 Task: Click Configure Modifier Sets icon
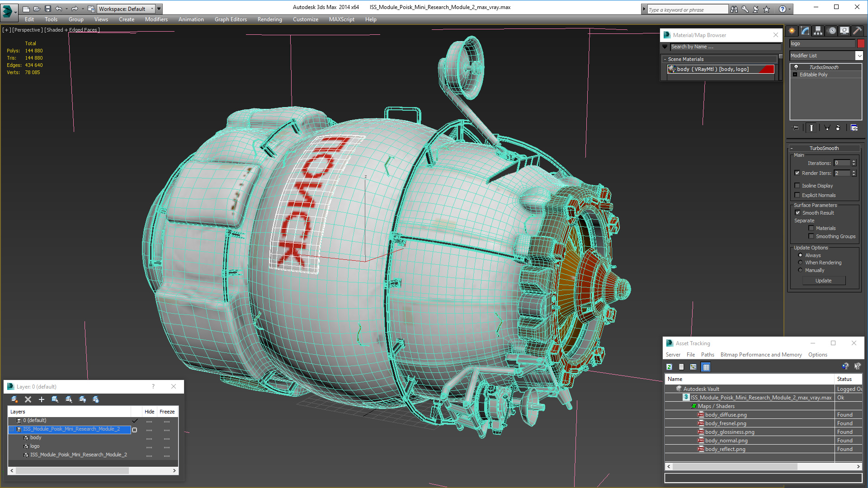coord(854,128)
